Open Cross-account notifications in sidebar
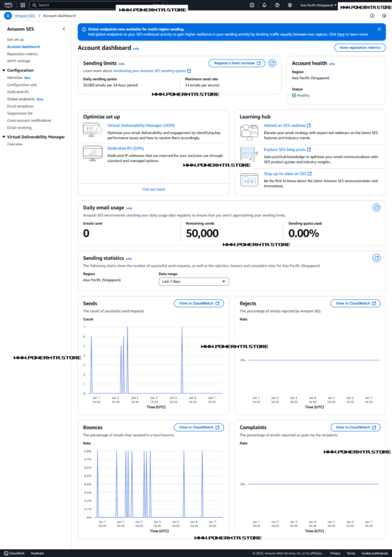This screenshot has height=557, width=392. click(29, 120)
